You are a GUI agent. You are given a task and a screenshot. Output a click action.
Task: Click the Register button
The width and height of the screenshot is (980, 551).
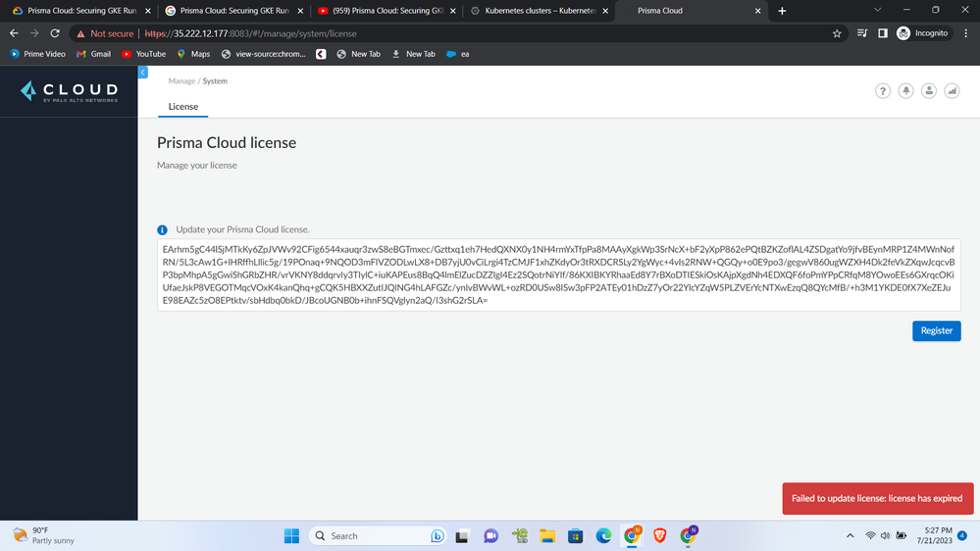click(936, 330)
